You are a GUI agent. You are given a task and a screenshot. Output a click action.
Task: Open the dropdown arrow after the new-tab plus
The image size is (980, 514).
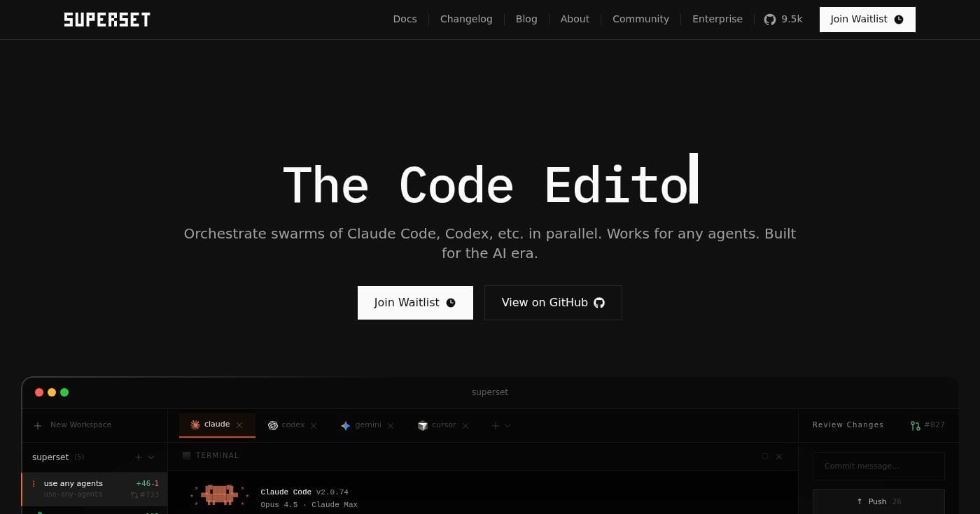[507, 425]
